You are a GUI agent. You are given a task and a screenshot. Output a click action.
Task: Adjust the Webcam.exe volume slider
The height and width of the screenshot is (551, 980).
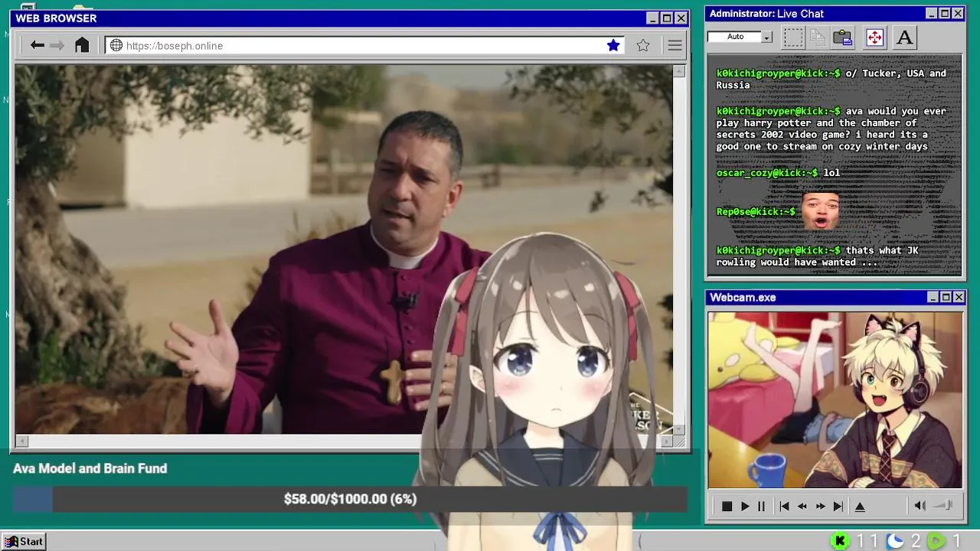943,505
